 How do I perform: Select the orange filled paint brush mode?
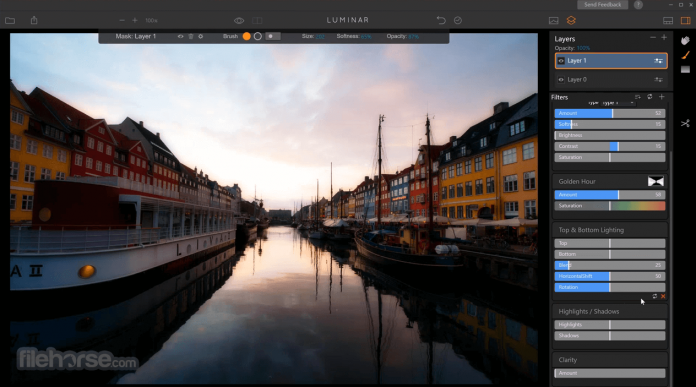tap(247, 36)
